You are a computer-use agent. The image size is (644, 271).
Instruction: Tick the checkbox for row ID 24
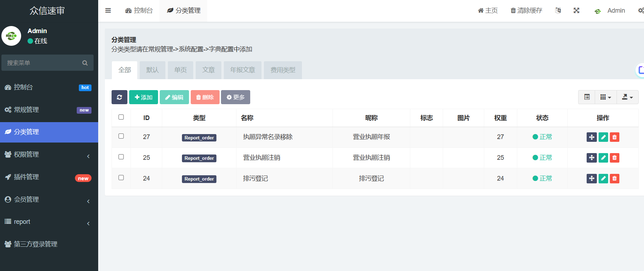point(121,178)
